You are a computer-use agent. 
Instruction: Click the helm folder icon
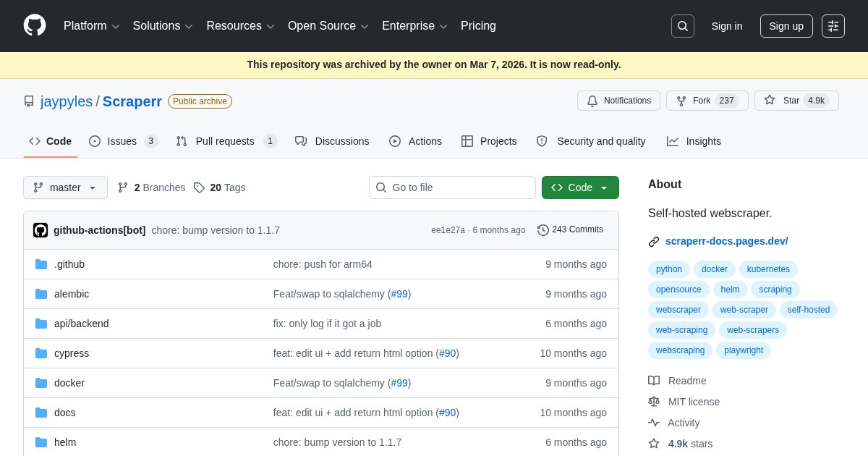pos(41,442)
